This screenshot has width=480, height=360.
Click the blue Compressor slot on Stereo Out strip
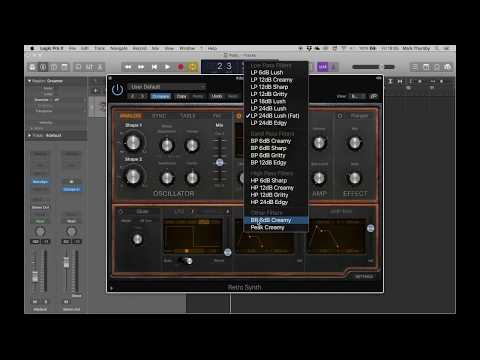click(71, 189)
